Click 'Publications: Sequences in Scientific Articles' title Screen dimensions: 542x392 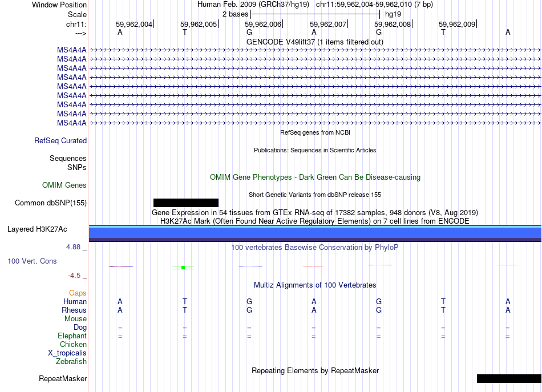coord(315,150)
